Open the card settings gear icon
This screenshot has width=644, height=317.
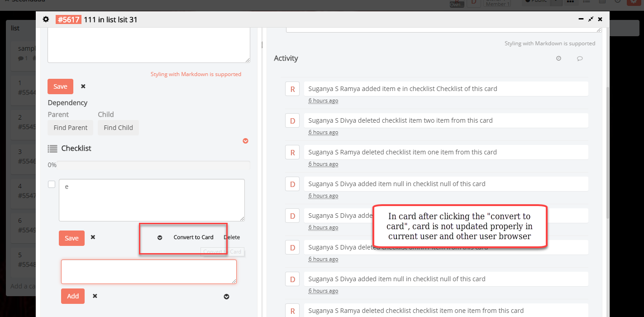(45, 19)
